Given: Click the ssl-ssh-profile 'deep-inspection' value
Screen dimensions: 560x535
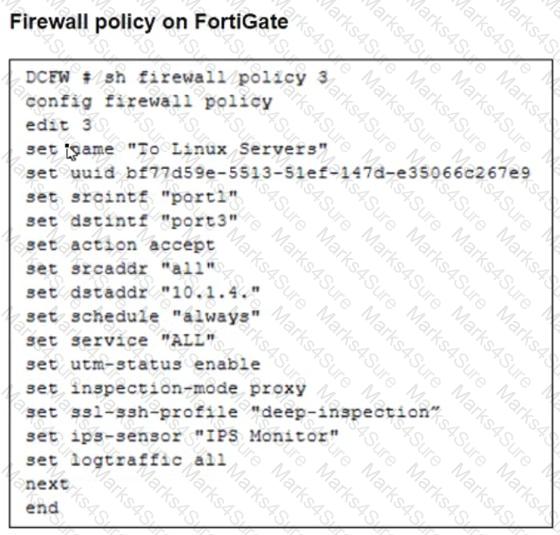Looking at the screenshot, I should pyautogui.click(x=346, y=412).
